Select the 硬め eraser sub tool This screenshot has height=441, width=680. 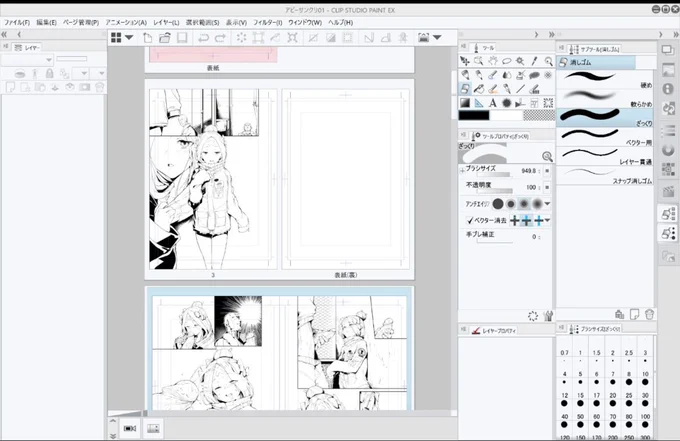pos(605,79)
